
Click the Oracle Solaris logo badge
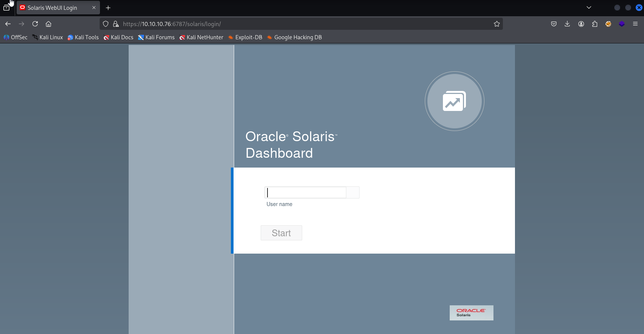coord(472,313)
